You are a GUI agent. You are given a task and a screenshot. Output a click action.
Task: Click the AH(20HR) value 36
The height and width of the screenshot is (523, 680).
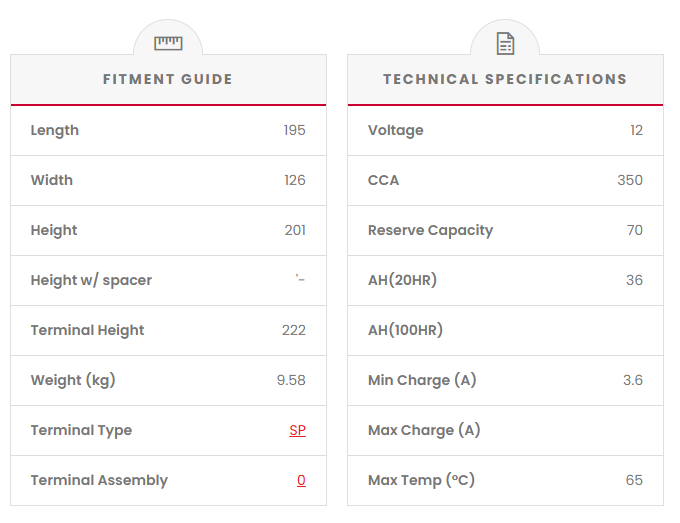coord(634,280)
